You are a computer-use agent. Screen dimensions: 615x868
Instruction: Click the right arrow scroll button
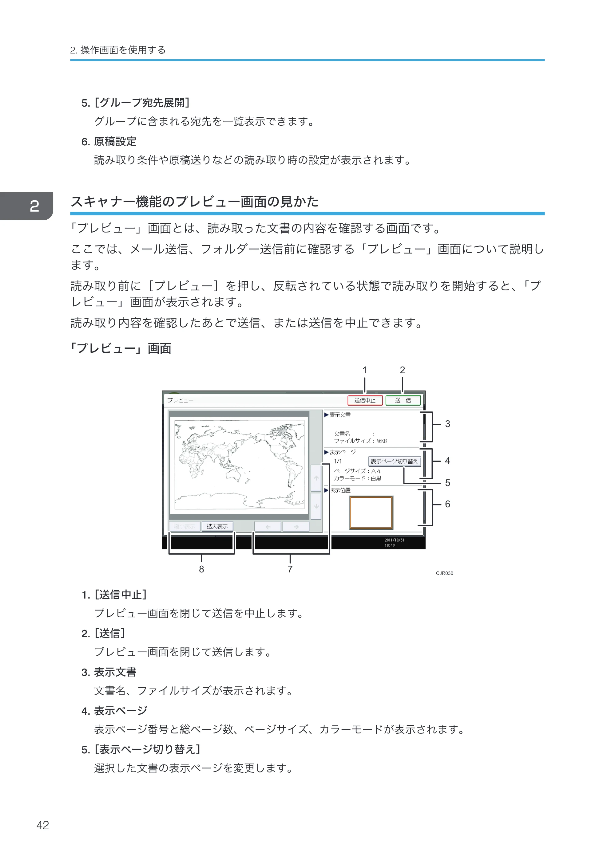tap(296, 526)
